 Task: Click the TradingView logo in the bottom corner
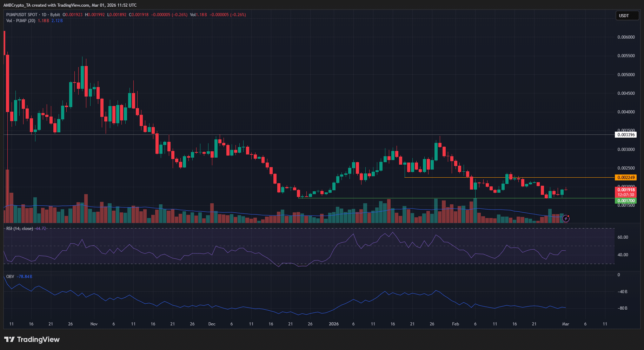pyautogui.click(x=32, y=339)
